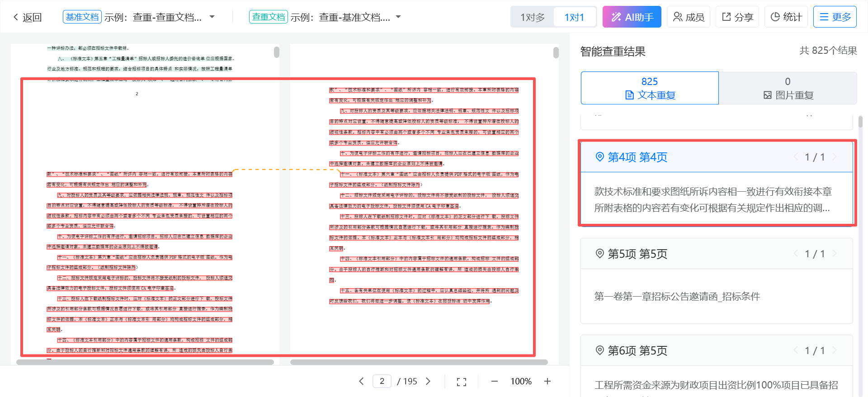Click the 共 825个结果 count text
This screenshot has width=868, height=397.
pos(828,51)
